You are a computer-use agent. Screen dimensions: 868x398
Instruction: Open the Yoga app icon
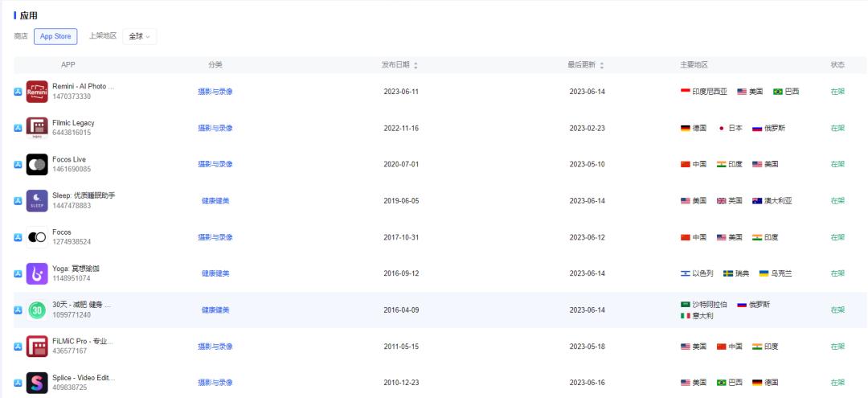click(37, 273)
